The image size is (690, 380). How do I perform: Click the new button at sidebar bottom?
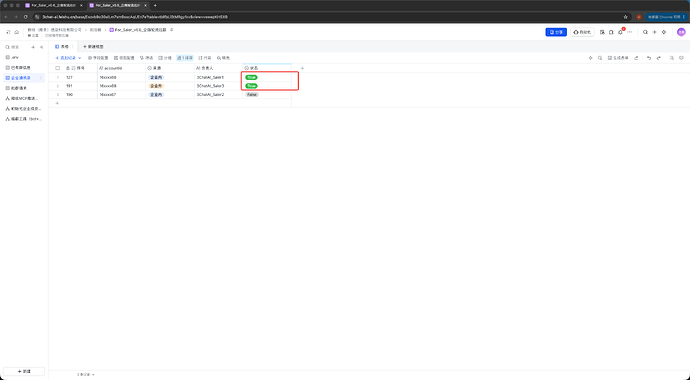tap(24, 372)
